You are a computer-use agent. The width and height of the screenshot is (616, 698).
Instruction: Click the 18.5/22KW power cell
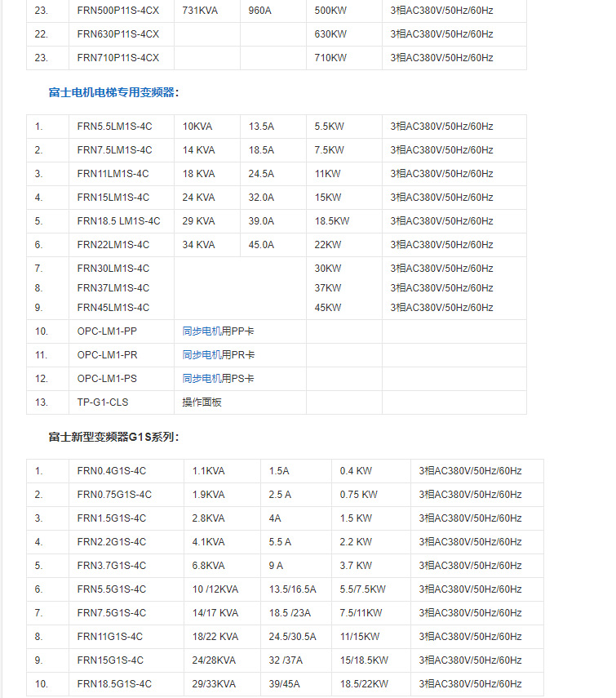click(371, 683)
